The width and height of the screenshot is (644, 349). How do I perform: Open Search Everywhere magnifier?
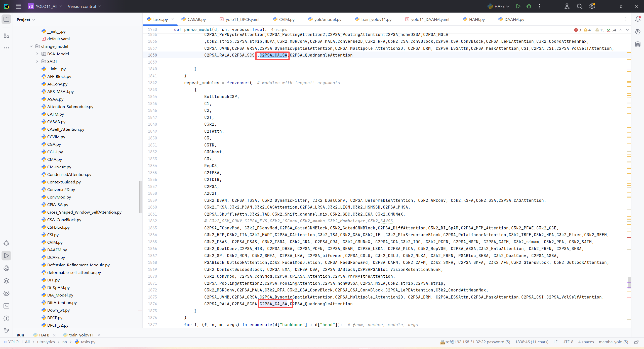point(579,6)
